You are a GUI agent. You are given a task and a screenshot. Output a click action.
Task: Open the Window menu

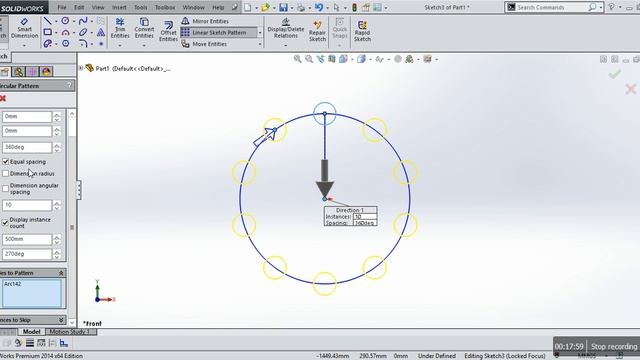(x=193, y=7)
